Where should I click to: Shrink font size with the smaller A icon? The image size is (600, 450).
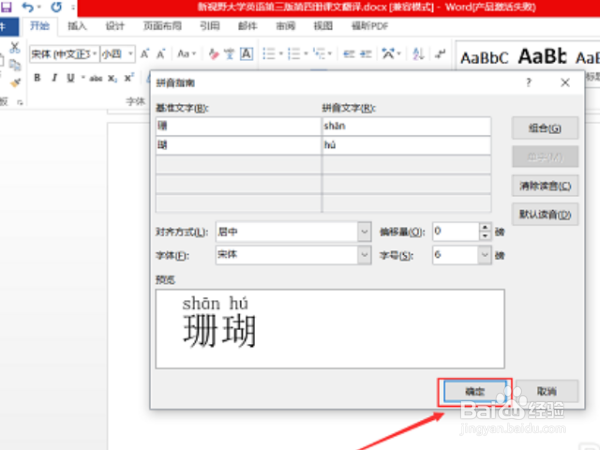161,54
